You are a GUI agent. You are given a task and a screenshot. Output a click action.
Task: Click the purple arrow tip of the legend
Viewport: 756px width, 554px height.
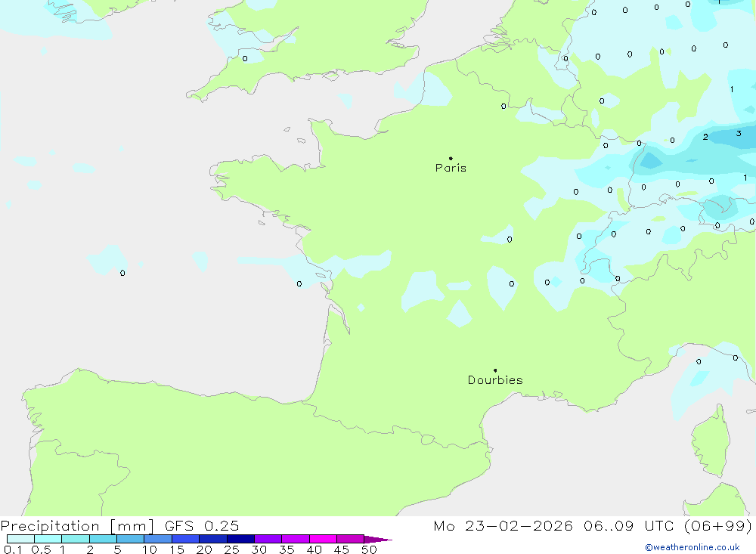click(378, 539)
